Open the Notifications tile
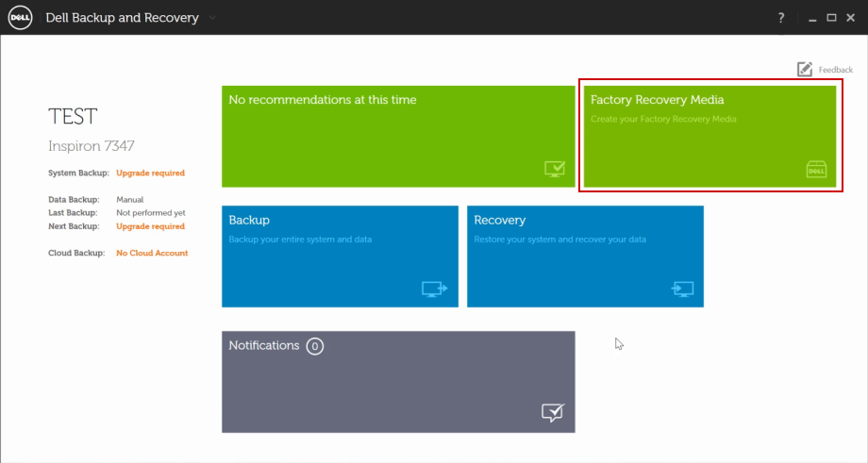This screenshot has width=868, height=463. click(x=398, y=382)
